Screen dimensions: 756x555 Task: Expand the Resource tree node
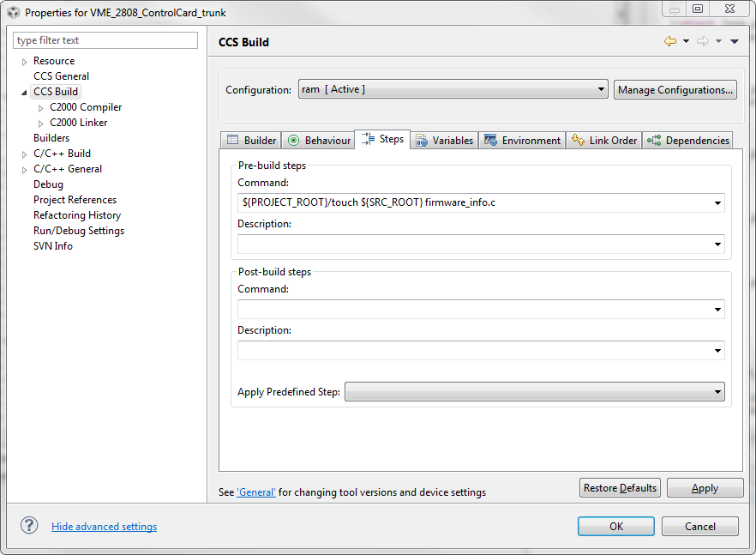point(24,62)
